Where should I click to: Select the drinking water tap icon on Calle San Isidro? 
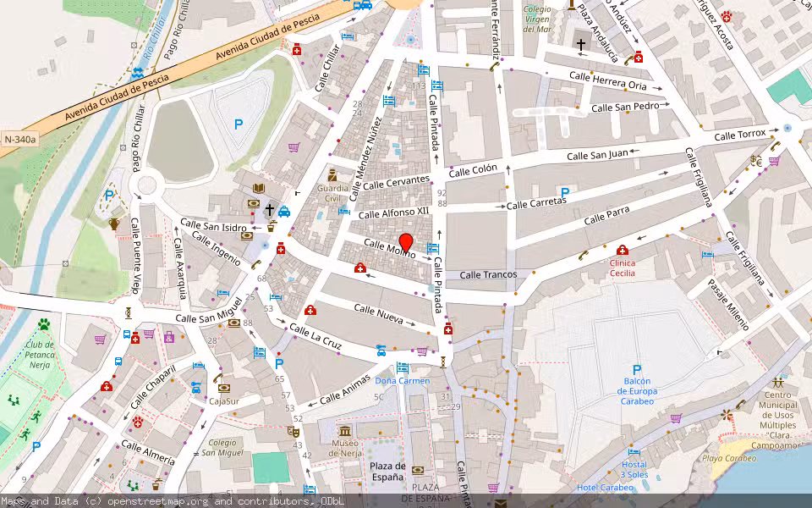point(272,227)
